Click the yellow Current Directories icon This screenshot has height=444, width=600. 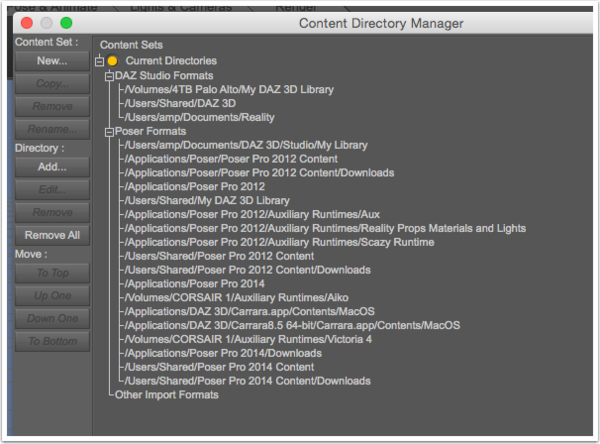(112, 61)
